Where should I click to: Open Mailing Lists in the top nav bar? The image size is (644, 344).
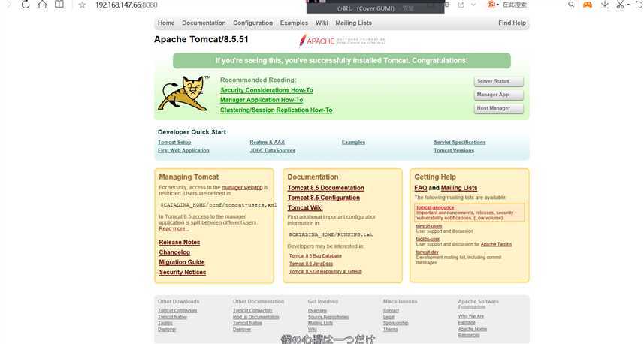pyautogui.click(x=354, y=23)
